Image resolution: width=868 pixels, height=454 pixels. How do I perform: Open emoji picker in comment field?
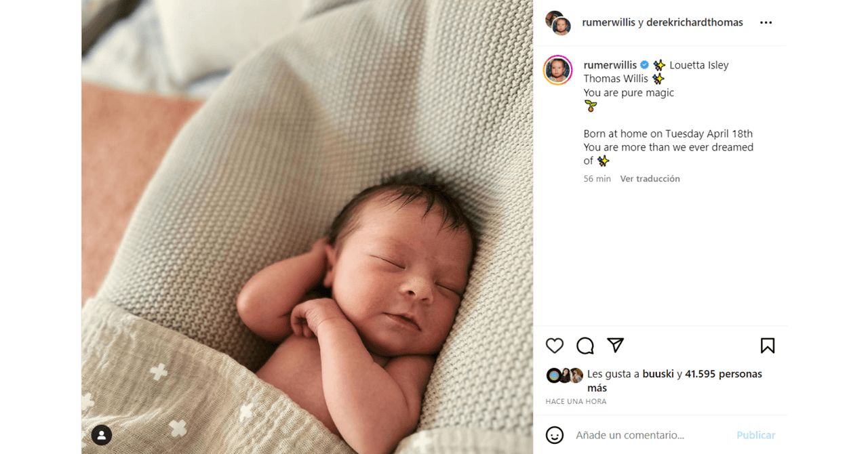tap(555, 435)
